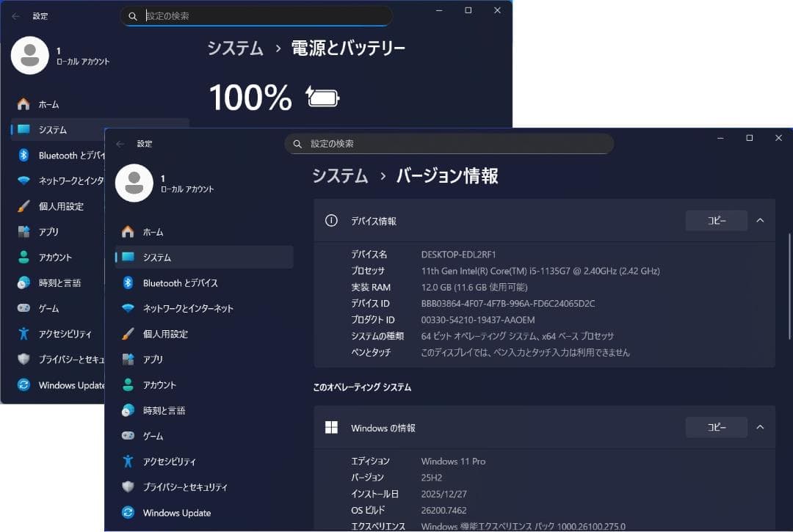Copy Windows の情報 using the コピー button

716,427
